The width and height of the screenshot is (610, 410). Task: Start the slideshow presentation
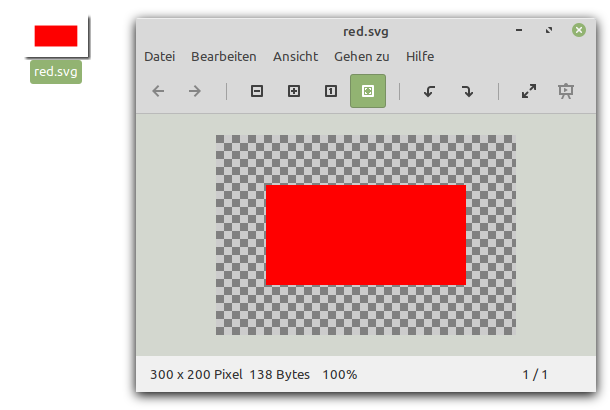tap(566, 91)
